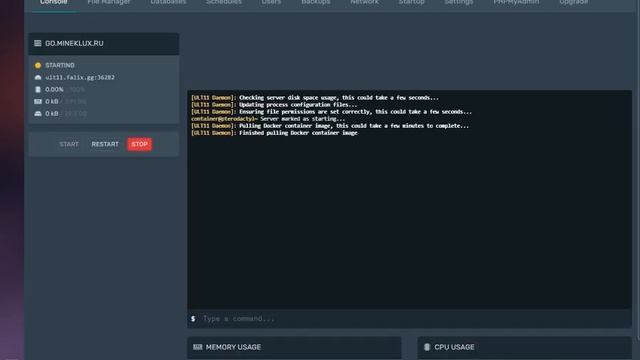This screenshot has height=360, width=640.
Task: Click the chip icon in CPU USAGE header
Action: click(x=427, y=347)
